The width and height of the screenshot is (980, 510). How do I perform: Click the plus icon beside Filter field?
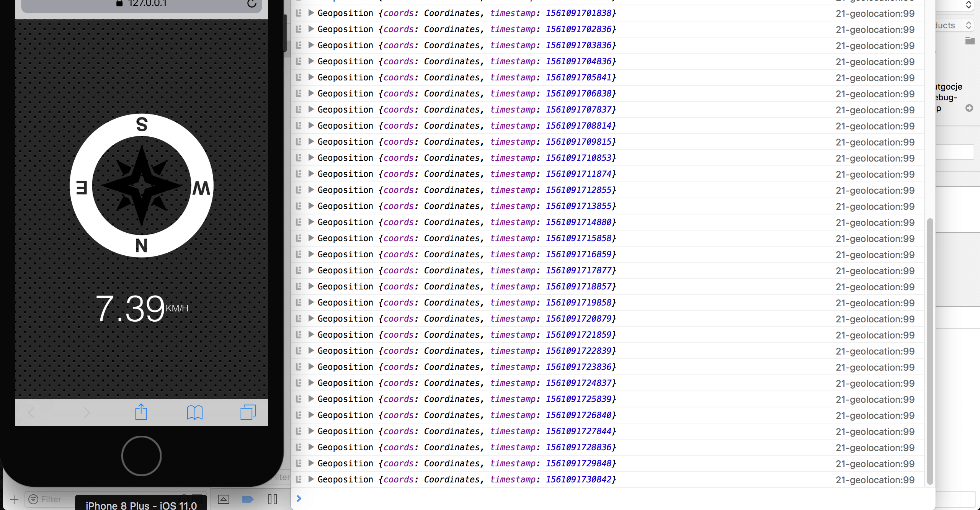[x=14, y=499]
